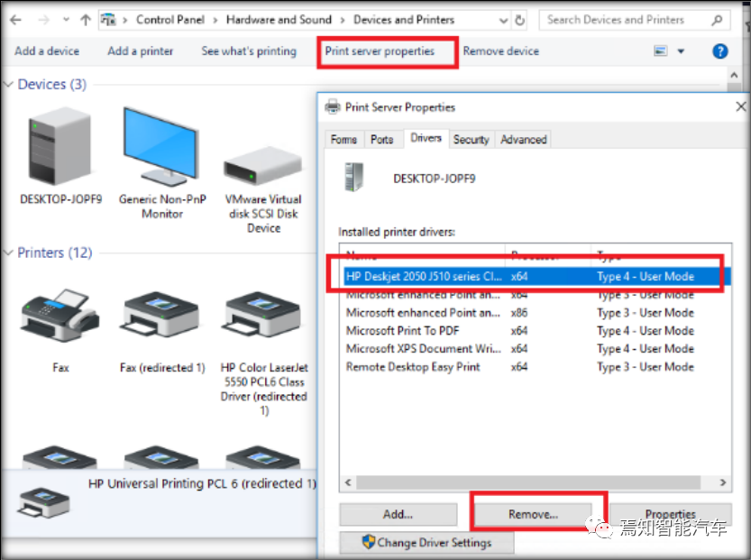
Task: Click the Search Devices and Printers field
Action: (627, 20)
